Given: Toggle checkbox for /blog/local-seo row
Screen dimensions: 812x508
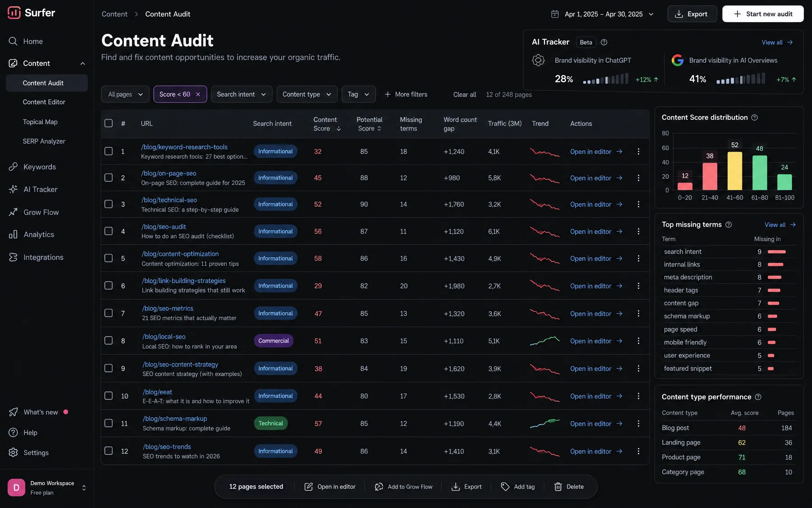Looking at the screenshot, I should pyautogui.click(x=109, y=340).
